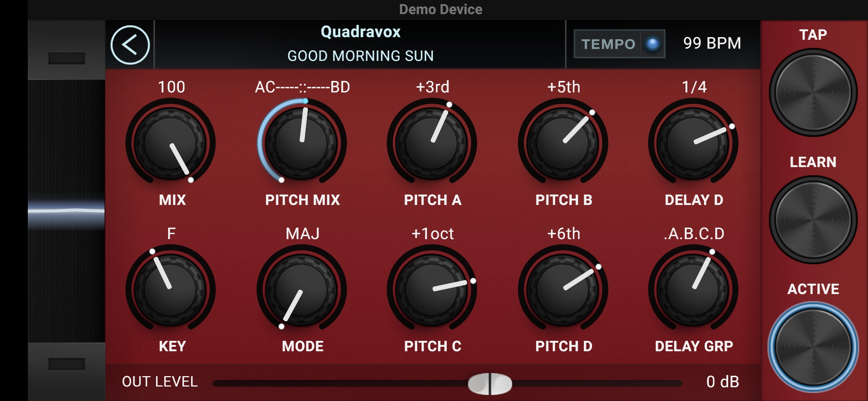Screen dimensions: 868x401
Task: Click the DELAY D knob
Action: 693,143
